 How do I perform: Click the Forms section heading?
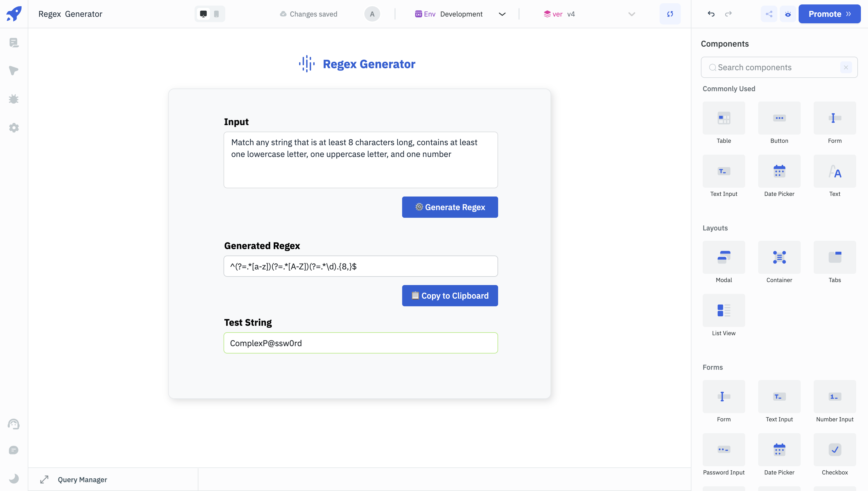point(713,367)
